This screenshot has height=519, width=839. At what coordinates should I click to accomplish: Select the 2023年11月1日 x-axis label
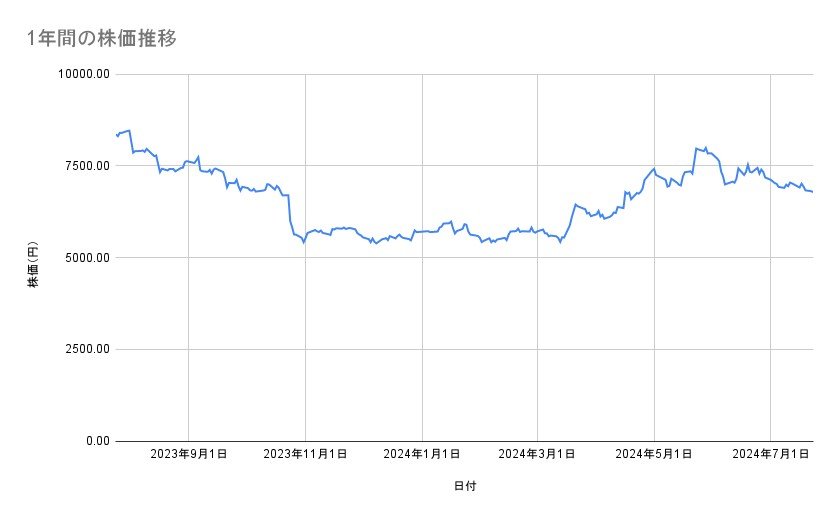pos(305,455)
